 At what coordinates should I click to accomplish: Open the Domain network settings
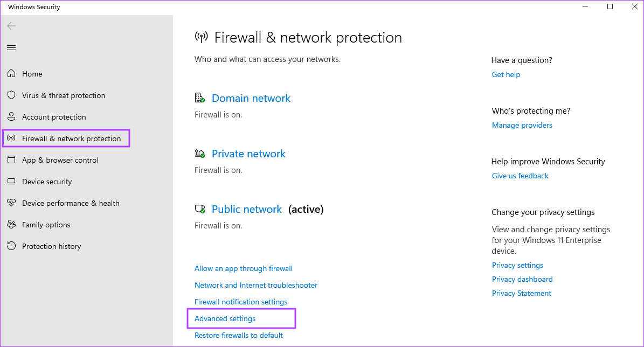coord(251,98)
